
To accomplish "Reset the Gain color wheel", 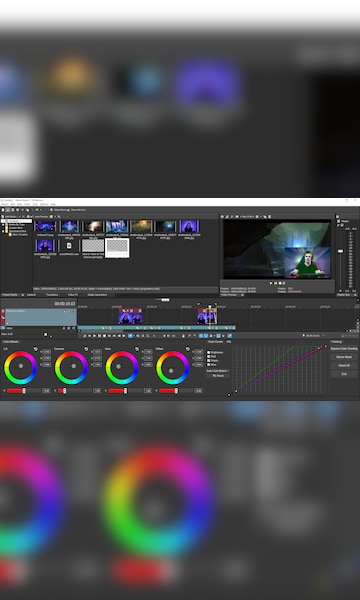I will pos(137,349).
